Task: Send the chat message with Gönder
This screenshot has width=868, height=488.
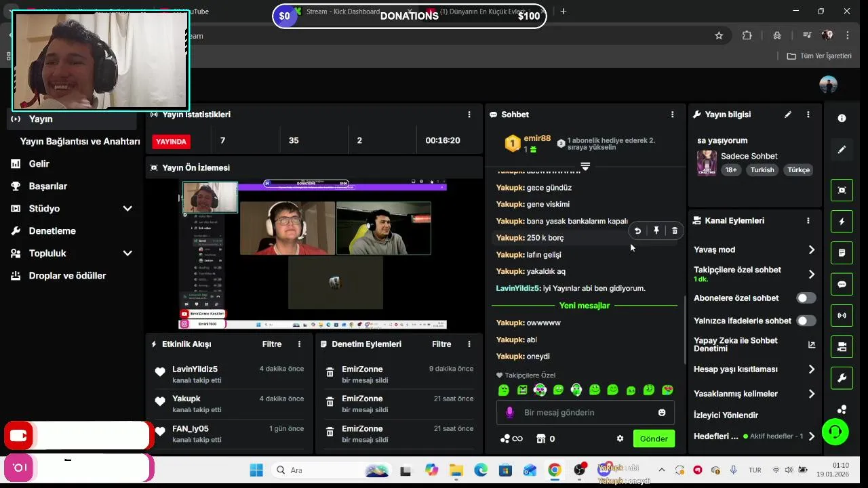Action: click(x=654, y=439)
